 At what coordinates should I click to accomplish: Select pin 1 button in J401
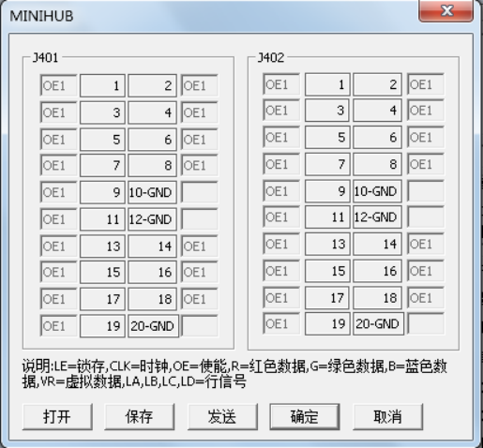click(102, 85)
